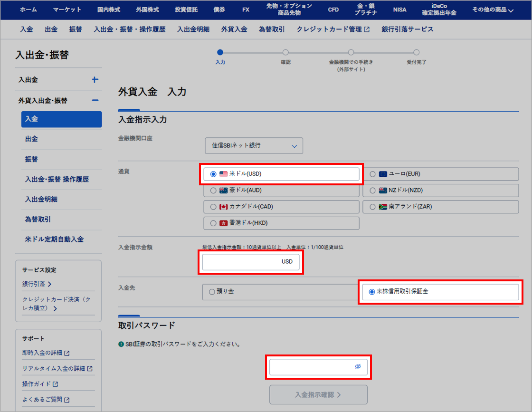This screenshot has height=412, width=532.
Task: Select highlighted 入金 item in sidebar
Action: pyautogui.click(x=61, y=119)
